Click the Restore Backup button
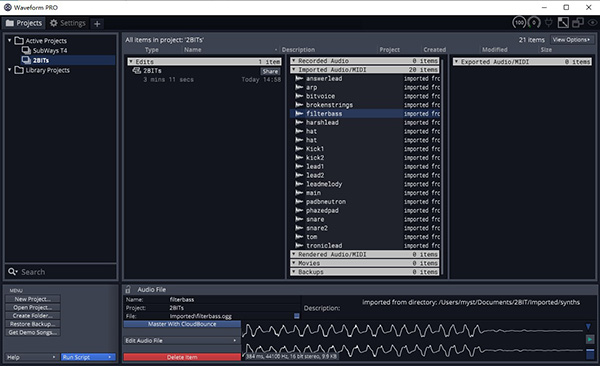The image size is (600, 366). click(33, 324)
